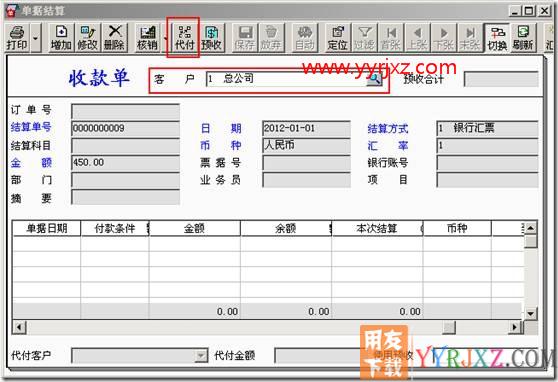Click the 项目 input field
The width and height of the screenshot is (558, 382).
487,180
